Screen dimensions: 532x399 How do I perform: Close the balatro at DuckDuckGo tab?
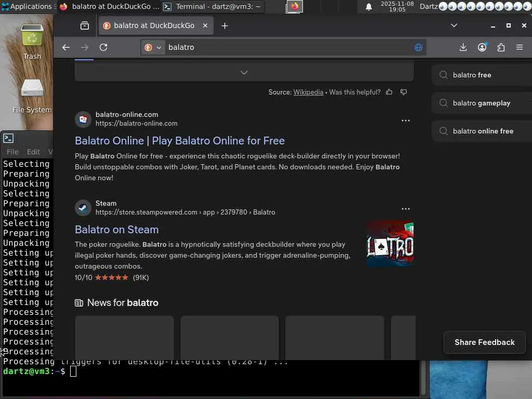[205, 26]
